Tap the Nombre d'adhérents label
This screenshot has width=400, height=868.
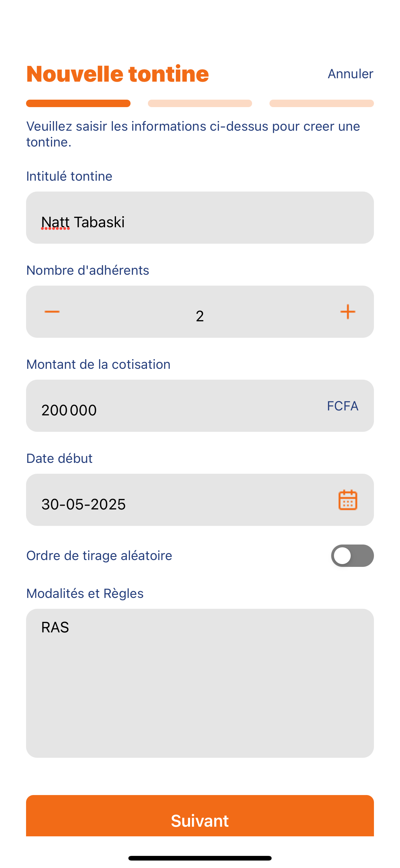pos(87,270)
